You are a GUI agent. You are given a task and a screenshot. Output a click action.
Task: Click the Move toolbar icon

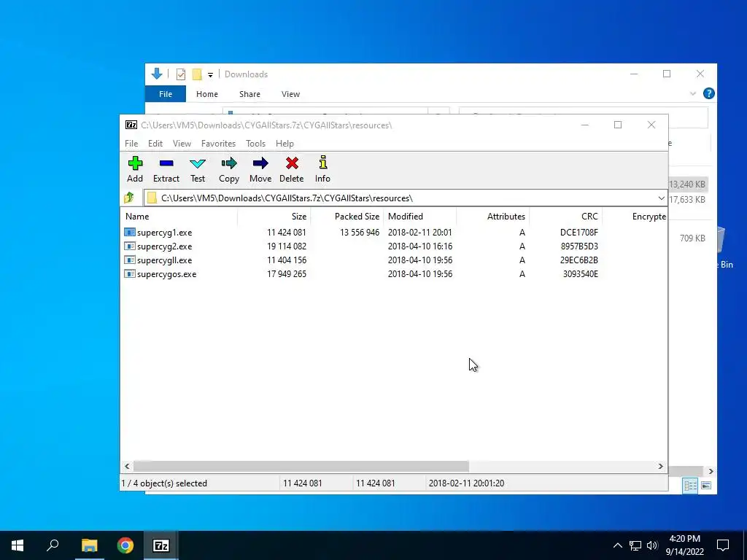point(260,164)
